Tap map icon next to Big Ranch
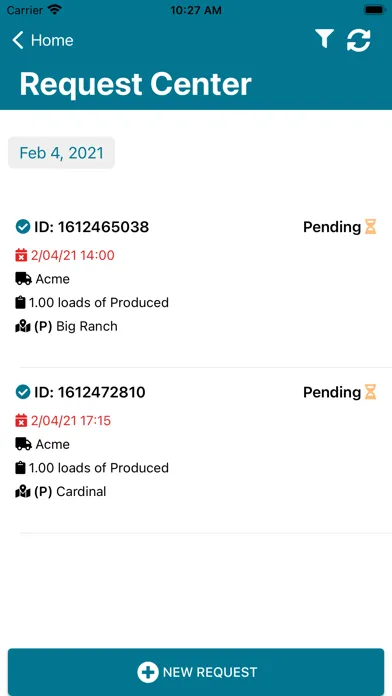The height and width of the screenshot is (696, 392). tap(23, 327)
